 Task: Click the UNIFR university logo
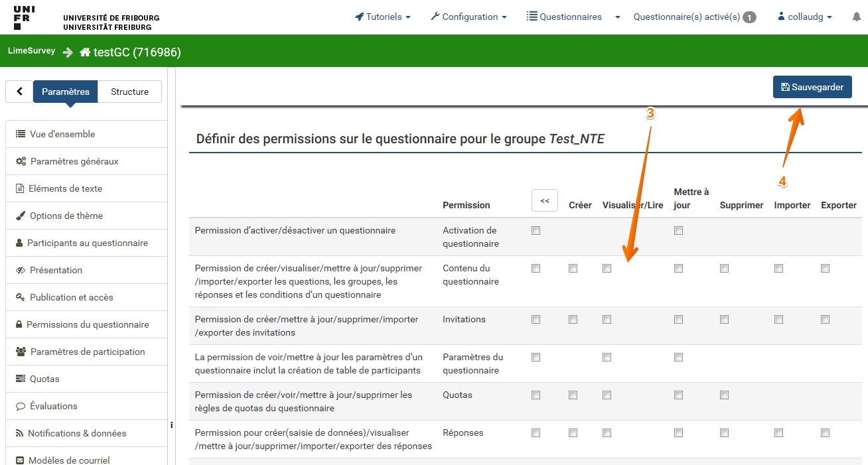[x=25, y=18]
